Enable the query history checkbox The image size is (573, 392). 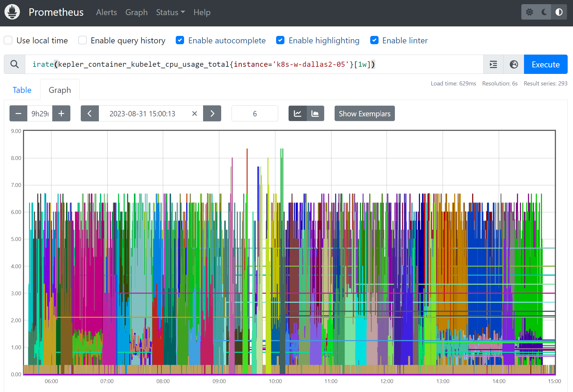82,40
